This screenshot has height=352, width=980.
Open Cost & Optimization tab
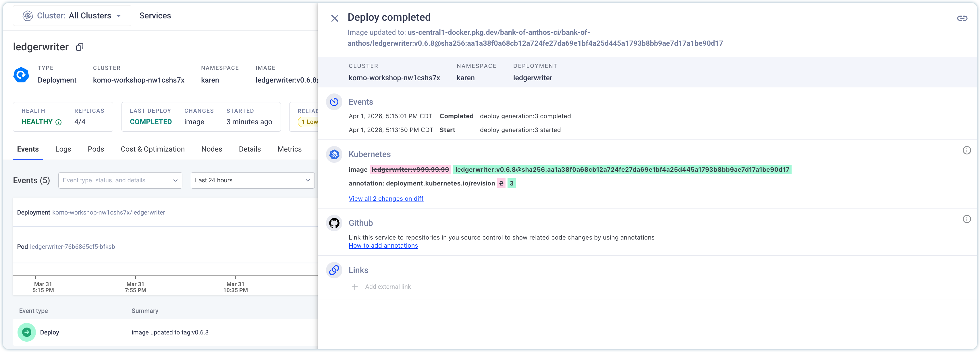tap(153, 149)
